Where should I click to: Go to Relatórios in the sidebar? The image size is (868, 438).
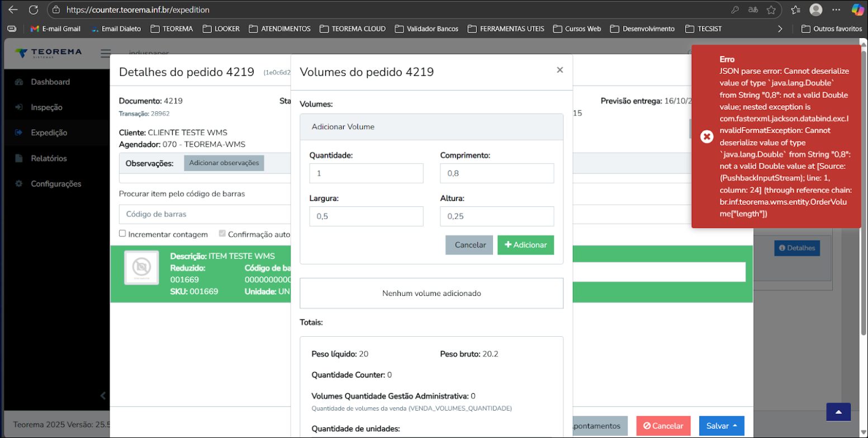pyautogui.click(x=49, y=158)
